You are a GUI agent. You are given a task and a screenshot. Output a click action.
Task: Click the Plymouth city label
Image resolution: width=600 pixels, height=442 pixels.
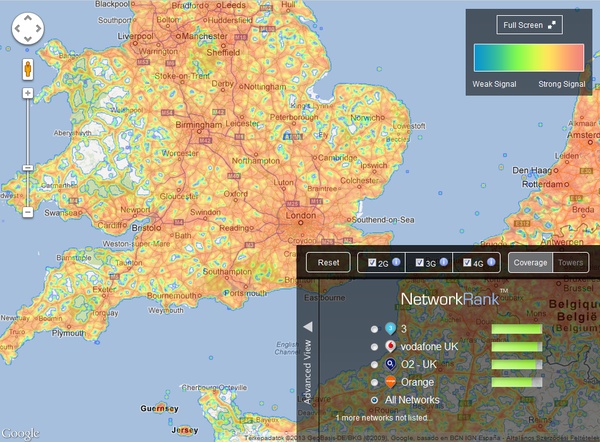(69, 333)
